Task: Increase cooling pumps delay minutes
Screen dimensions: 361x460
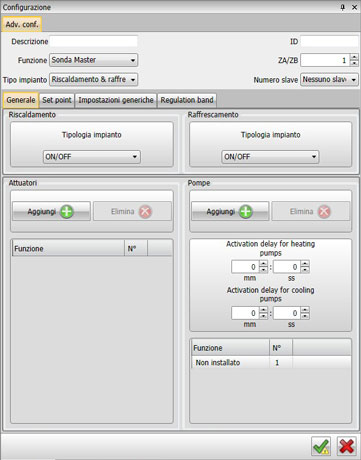Action: (263, 310)
